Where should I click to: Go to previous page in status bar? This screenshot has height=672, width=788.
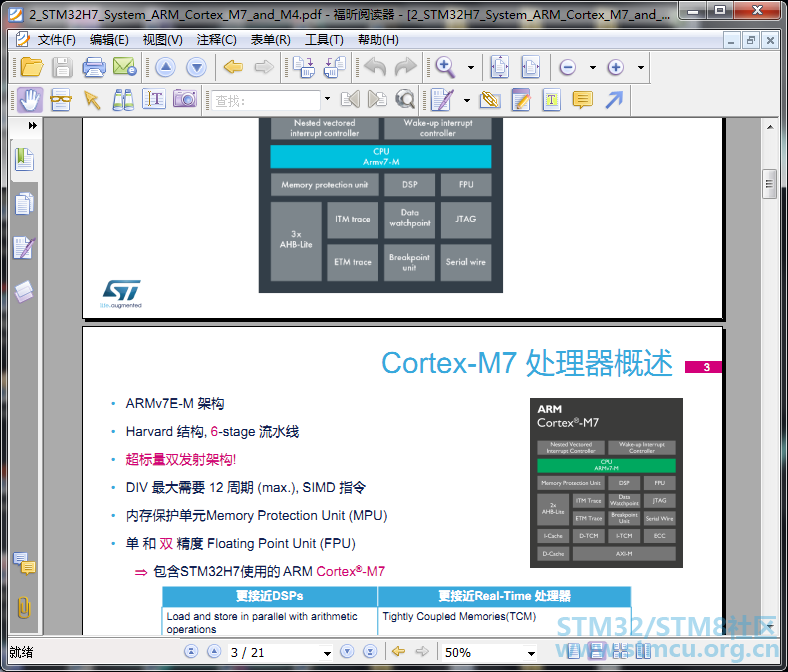pos(214,652)
